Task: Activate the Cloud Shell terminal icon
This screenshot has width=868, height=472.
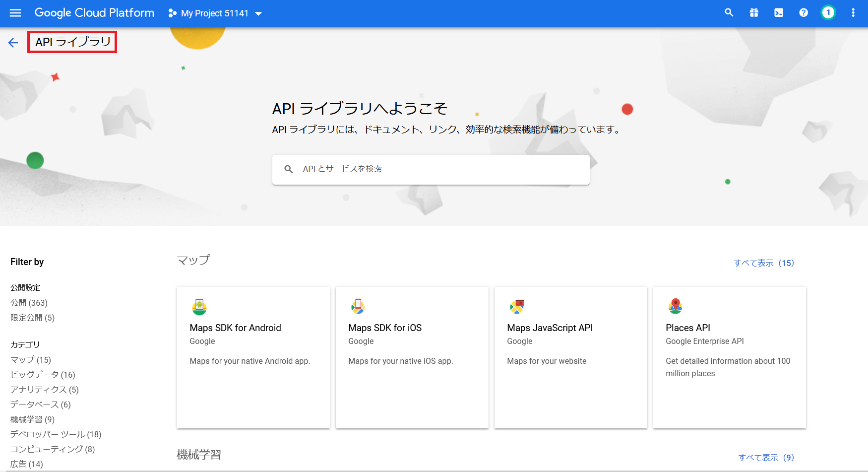Action: pos(779,13)
